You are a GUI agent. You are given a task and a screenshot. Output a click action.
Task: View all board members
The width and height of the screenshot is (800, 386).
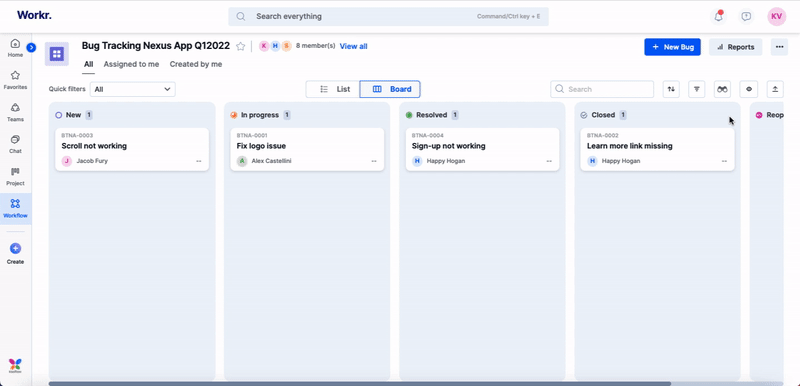coord(354,46)
